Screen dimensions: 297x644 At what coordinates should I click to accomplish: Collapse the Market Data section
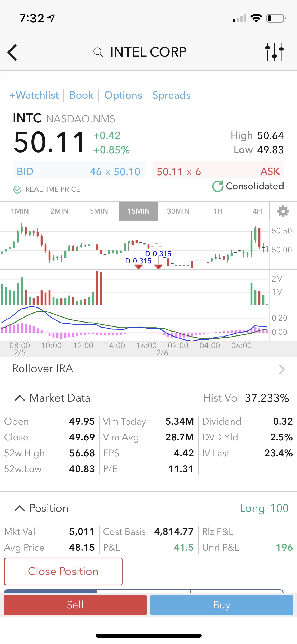(20, 398)
